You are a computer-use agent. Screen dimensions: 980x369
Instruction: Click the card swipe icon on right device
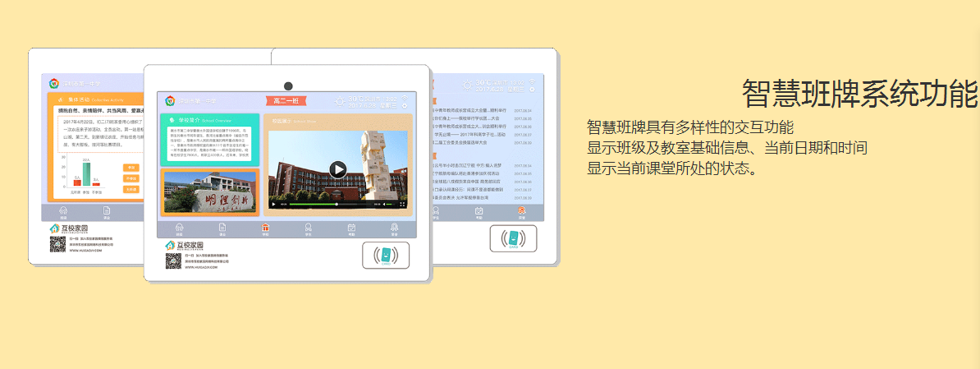[x=513, y=238]
